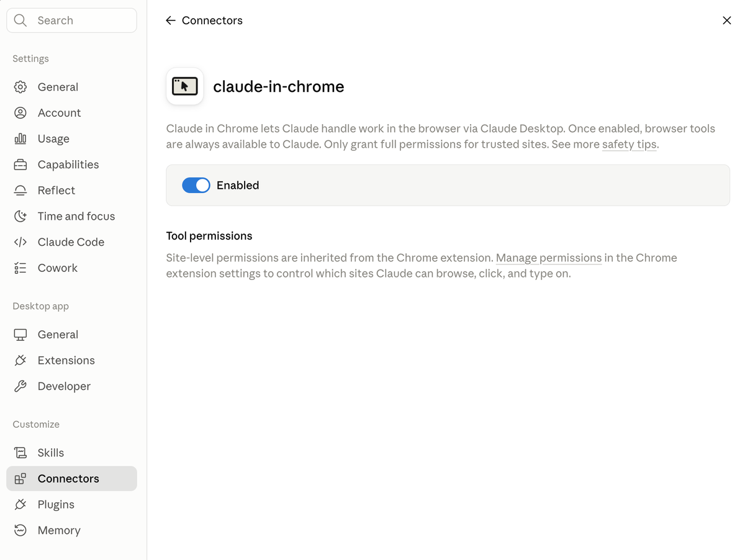
Task: Select the Time and focus label
Action: coord(76,216)
